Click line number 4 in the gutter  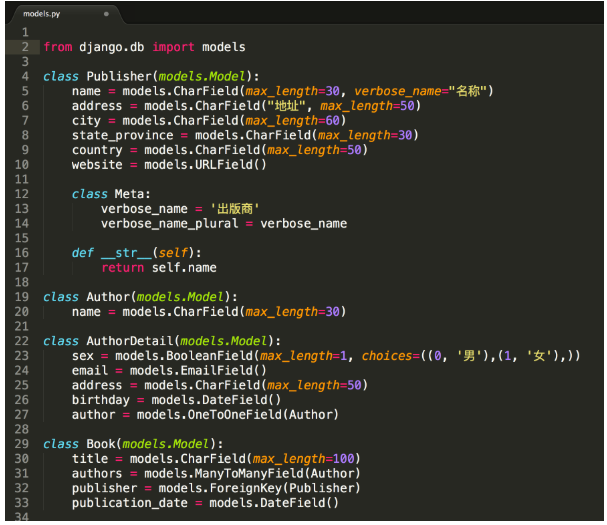pos(25,76)
